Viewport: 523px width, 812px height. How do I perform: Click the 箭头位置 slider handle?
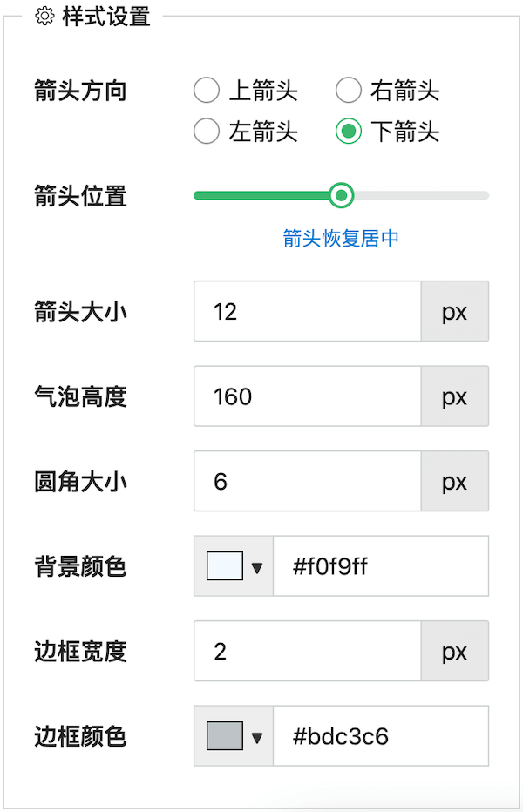click(x=342, y=195)
